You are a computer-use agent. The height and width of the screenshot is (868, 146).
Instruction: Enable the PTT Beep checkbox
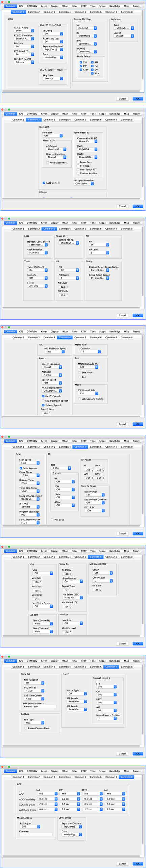[x=78, y=166]
